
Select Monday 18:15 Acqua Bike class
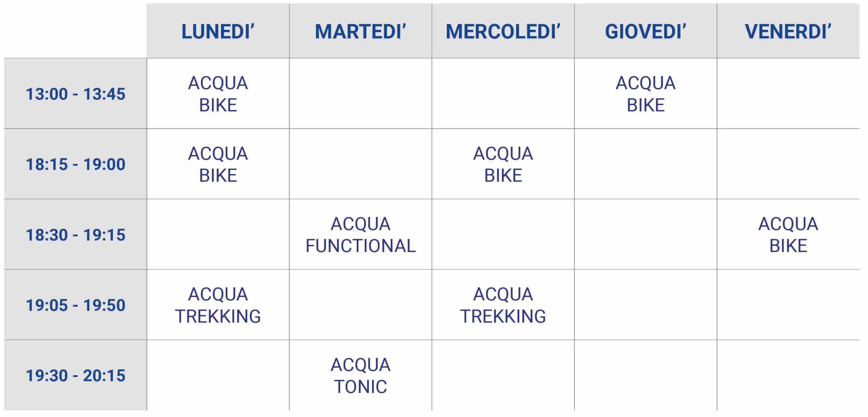coord(218,164)
